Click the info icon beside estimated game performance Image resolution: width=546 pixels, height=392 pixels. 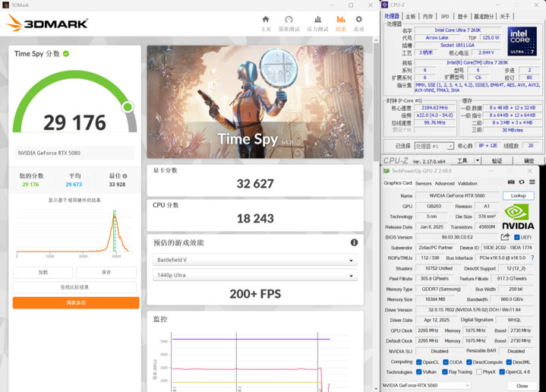point(354,242)
